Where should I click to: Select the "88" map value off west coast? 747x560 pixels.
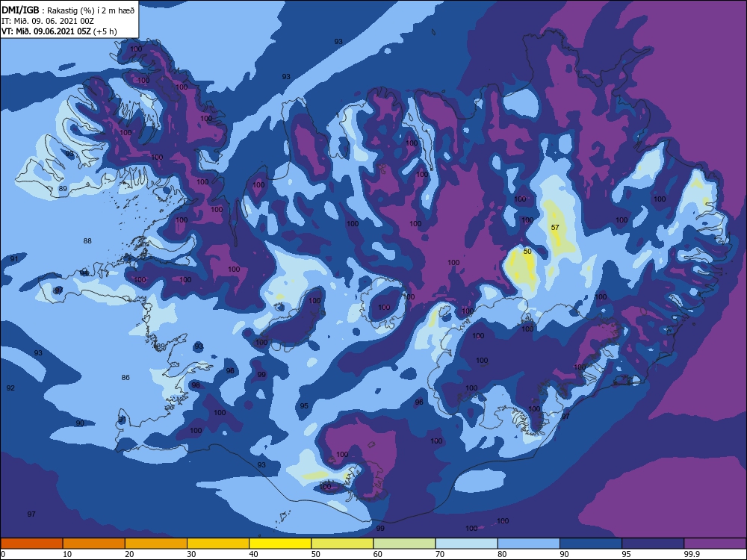[x=87, y=240]
